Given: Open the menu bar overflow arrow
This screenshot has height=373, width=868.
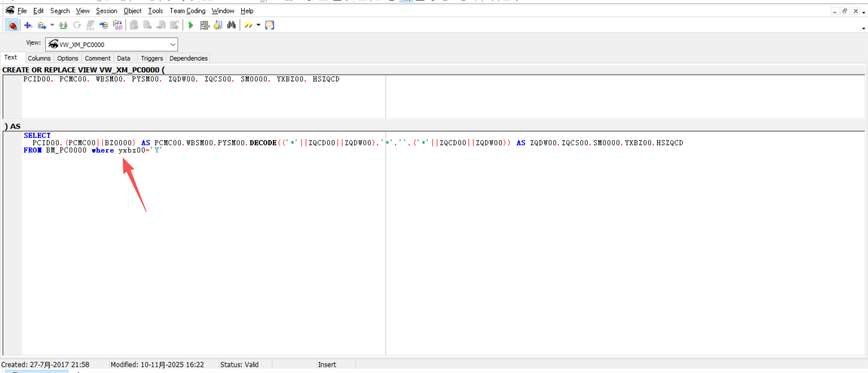Looking at the screenshot, I should coord(863,13).
